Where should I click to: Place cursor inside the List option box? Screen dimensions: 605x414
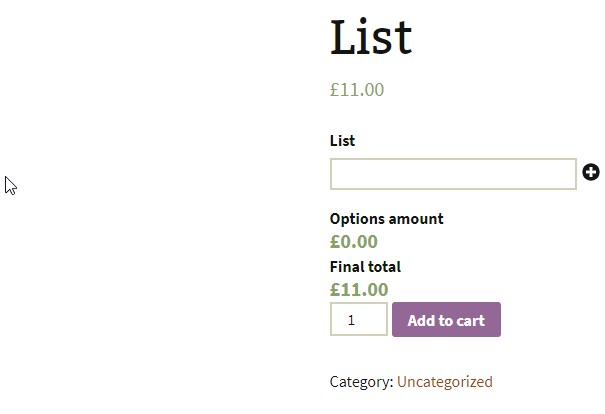click(453, 174)
